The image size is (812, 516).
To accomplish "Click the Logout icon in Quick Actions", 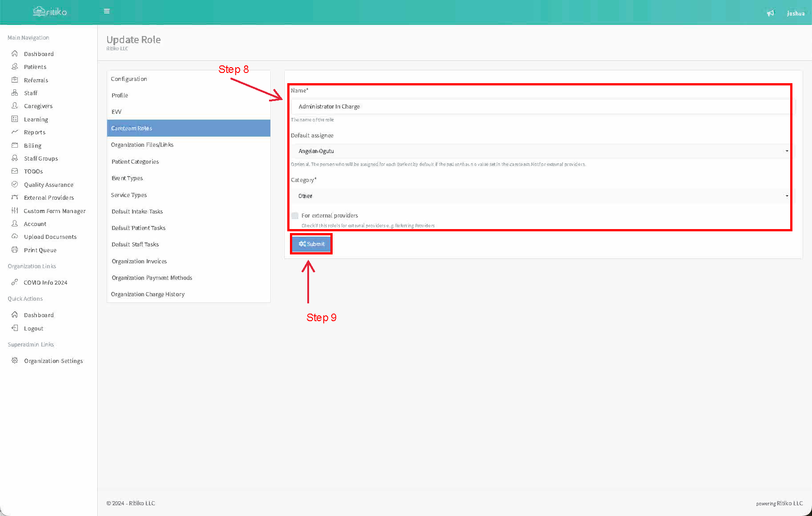I will coord(15,328).
